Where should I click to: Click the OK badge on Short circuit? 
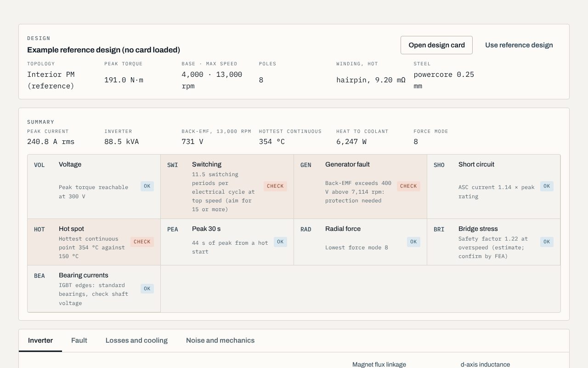(x=547, y=186)
